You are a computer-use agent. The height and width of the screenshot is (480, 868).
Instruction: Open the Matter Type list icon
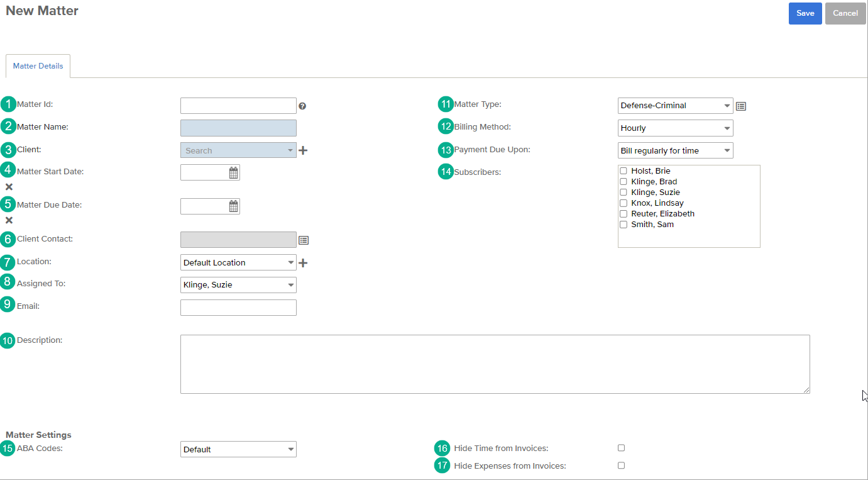tap(741, 106)
